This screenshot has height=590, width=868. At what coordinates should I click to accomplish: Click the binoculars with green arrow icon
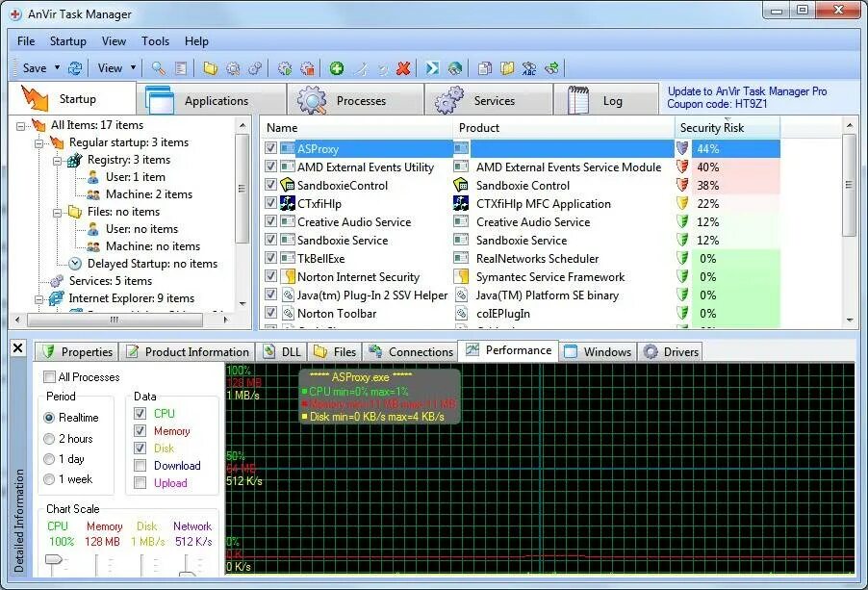coord(552,68)
